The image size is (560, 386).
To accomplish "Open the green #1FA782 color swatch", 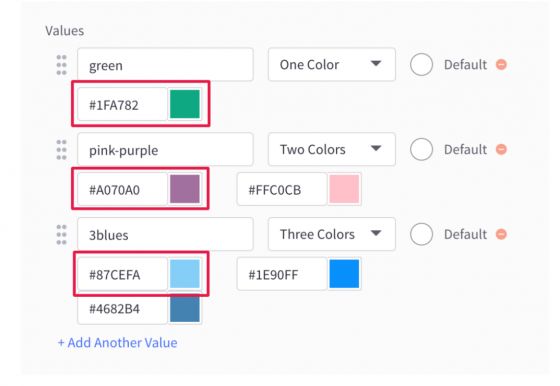I will (185, 104).
